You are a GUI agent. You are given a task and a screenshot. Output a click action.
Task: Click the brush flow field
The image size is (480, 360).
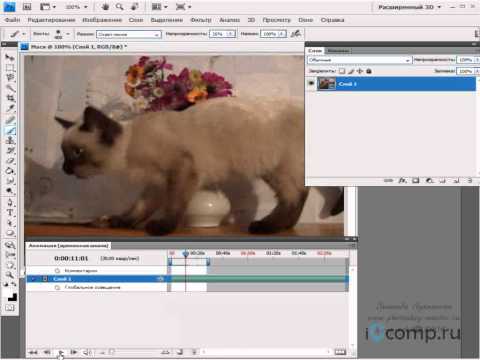(x=273, y=34)
